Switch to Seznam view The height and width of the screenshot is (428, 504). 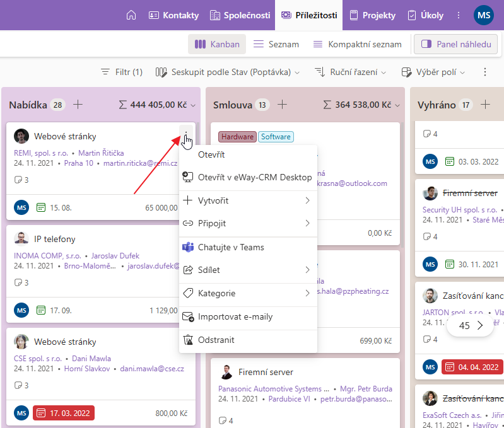[x=276, y=44]
